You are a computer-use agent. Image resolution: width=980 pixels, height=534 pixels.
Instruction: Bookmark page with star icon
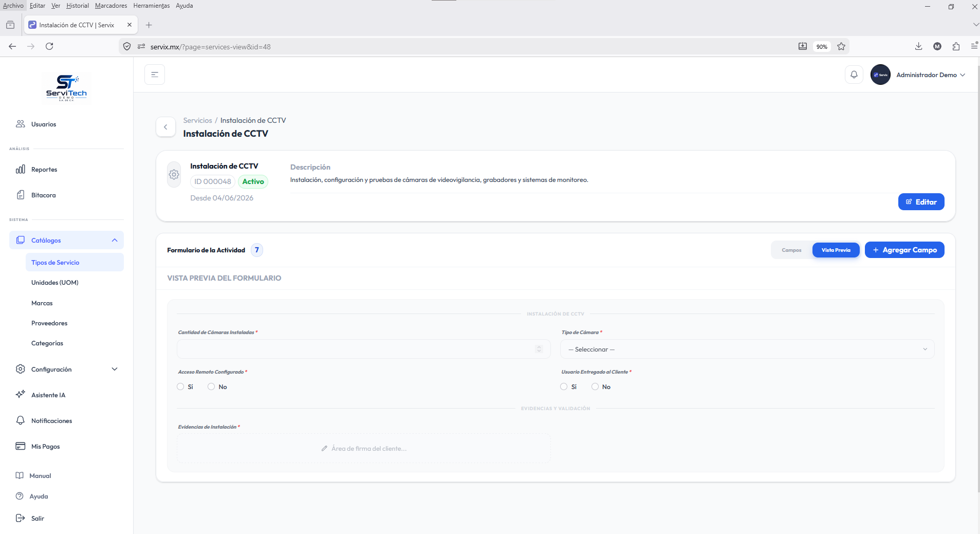[841, 46]
